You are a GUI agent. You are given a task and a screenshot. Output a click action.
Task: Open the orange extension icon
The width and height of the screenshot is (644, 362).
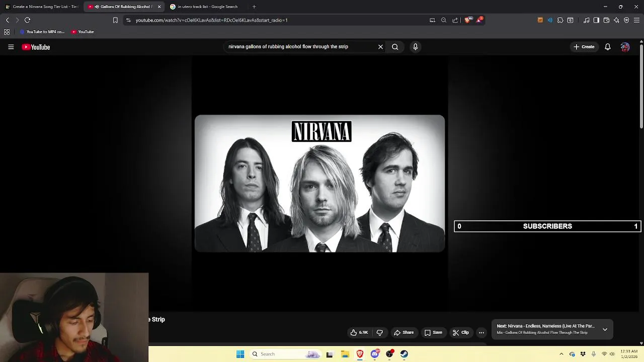pyautogui.click(x=540, y=20)
